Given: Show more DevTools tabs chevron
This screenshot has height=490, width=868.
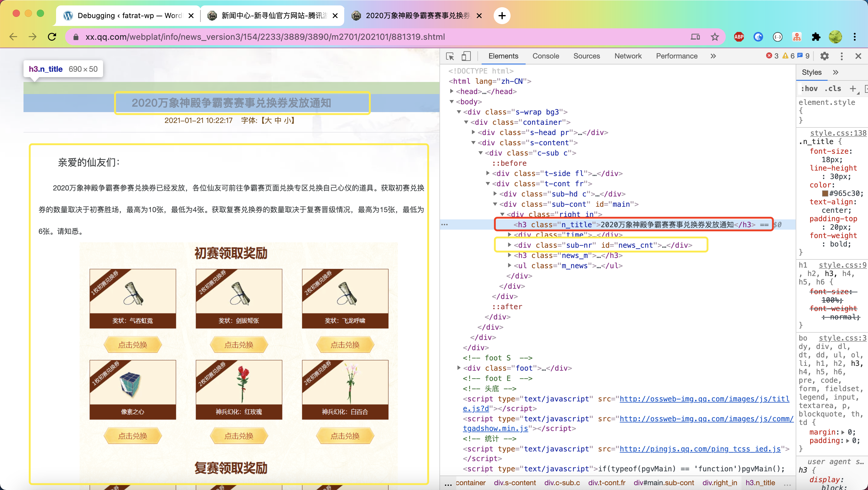Looking at the screenshot, I should [713, 56].
